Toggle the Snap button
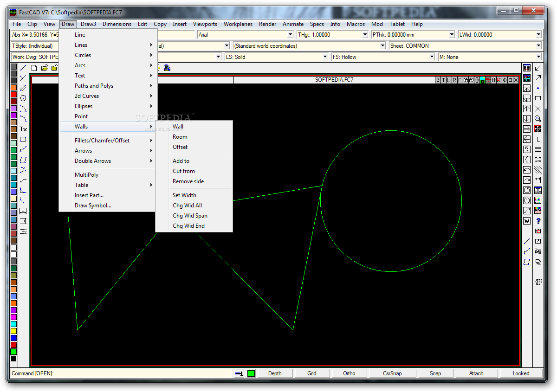The width and height of the screenshot is (557, 392). 435,373
